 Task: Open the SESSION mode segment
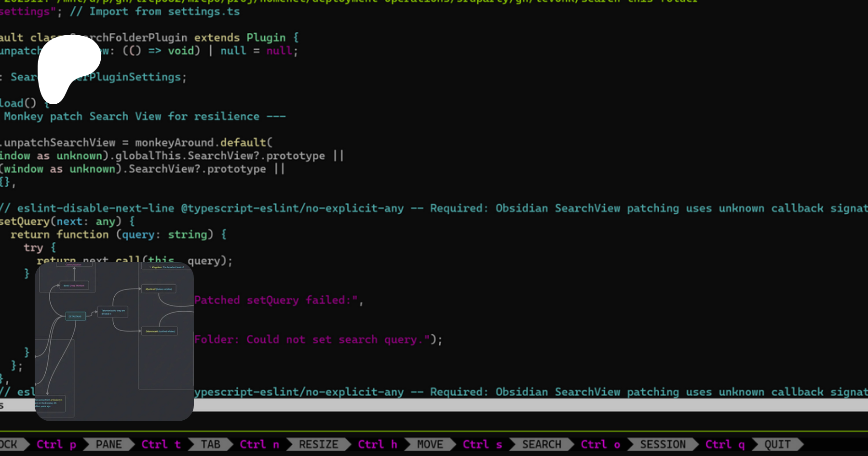pos(663,444)
